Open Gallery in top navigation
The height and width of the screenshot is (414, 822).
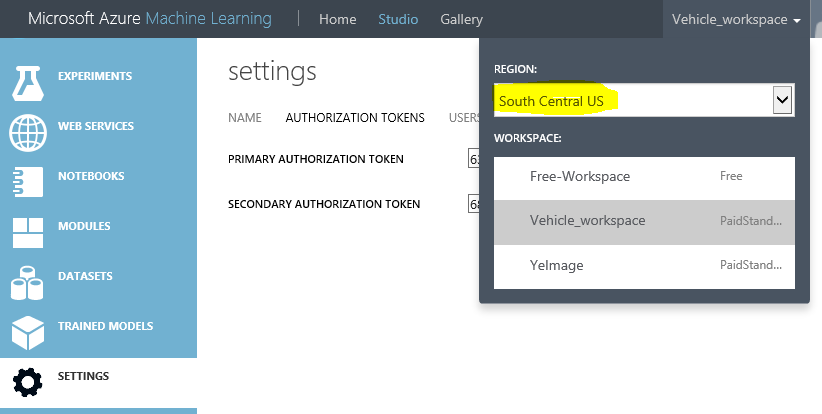click(461, 19)
